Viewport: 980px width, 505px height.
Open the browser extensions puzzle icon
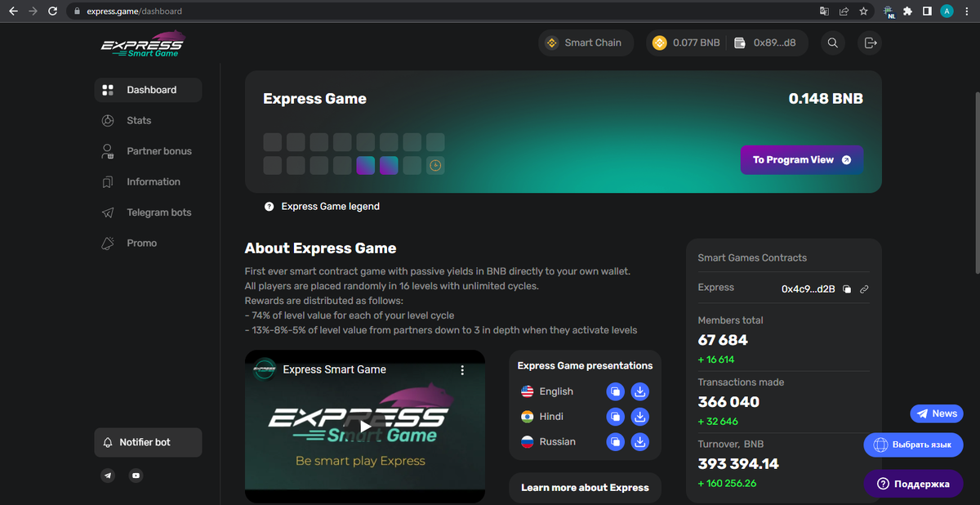tap(907, 11)
